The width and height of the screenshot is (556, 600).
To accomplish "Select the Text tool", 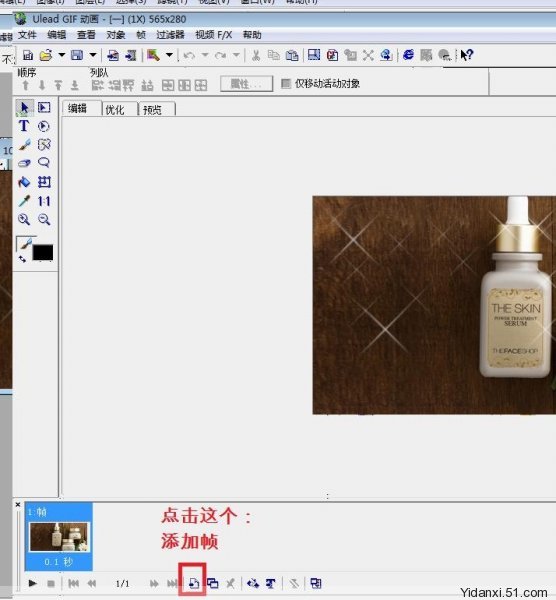I will point(24,126).
